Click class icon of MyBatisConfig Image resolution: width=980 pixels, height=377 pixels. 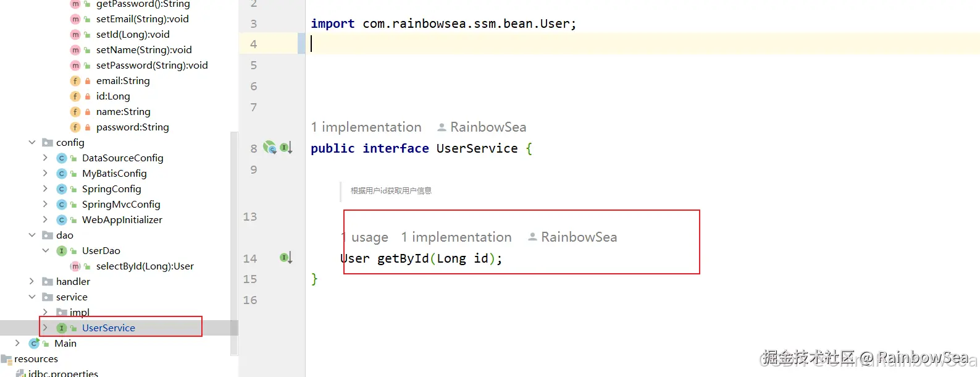coord(62,174)
